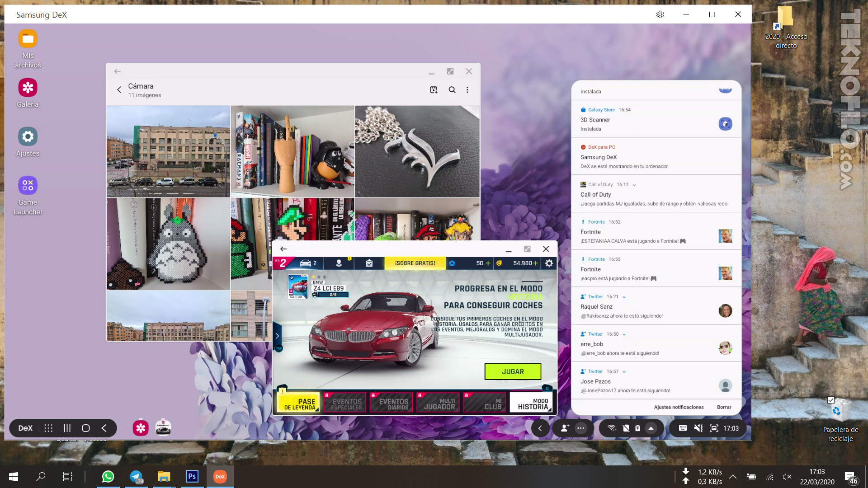Launch Game Launcher from the DeX desktop
The image size is (868, 488).
point(28,195)
